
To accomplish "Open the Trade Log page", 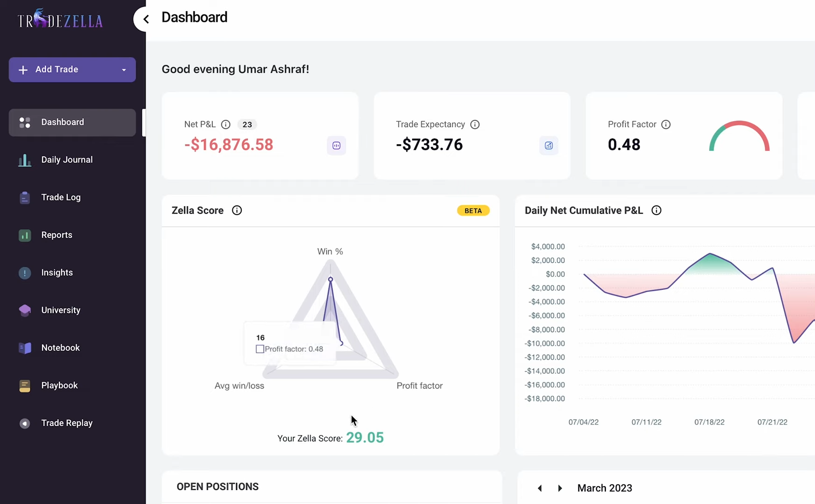I will click(61, 197).
